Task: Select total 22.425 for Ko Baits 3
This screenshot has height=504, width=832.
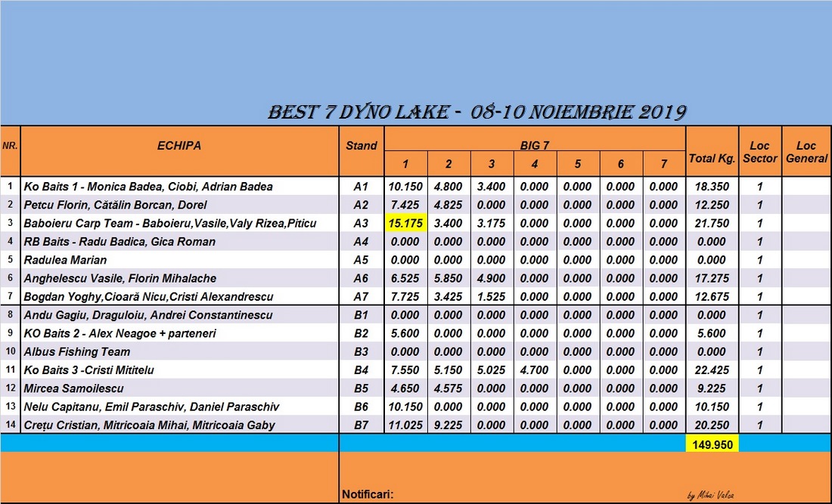Action: click(x=712, y=370)
